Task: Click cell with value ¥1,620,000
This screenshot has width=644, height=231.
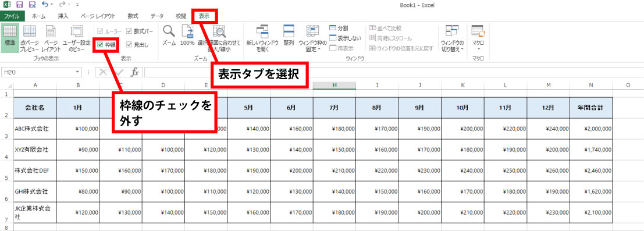Action: [x=591, y=191]
